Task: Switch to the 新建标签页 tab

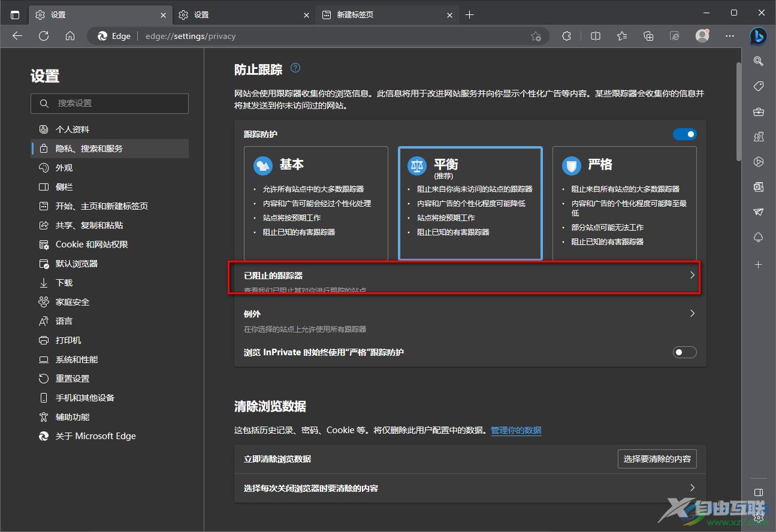Action: tap(388, 14)
